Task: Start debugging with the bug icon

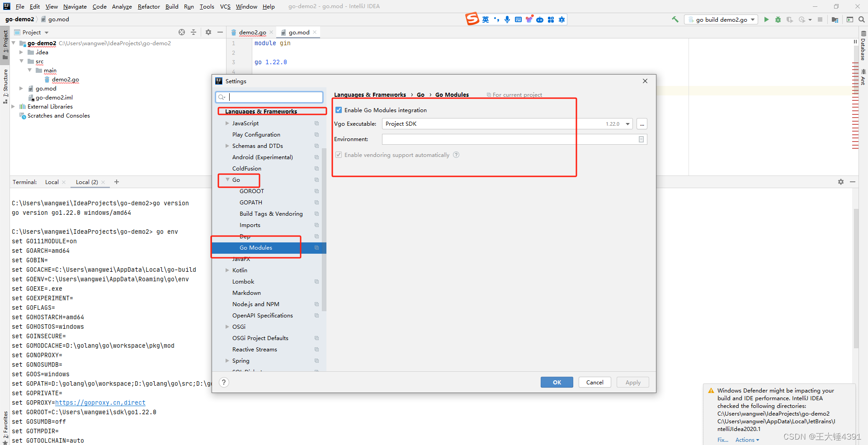Action: point(778,19)
